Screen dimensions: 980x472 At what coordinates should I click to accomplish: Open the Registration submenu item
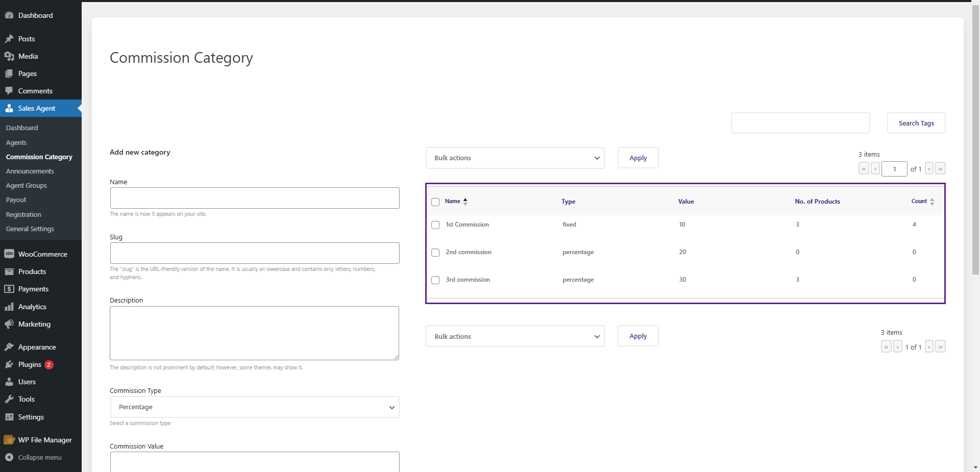pyautogui.click(x=23, y=214)
